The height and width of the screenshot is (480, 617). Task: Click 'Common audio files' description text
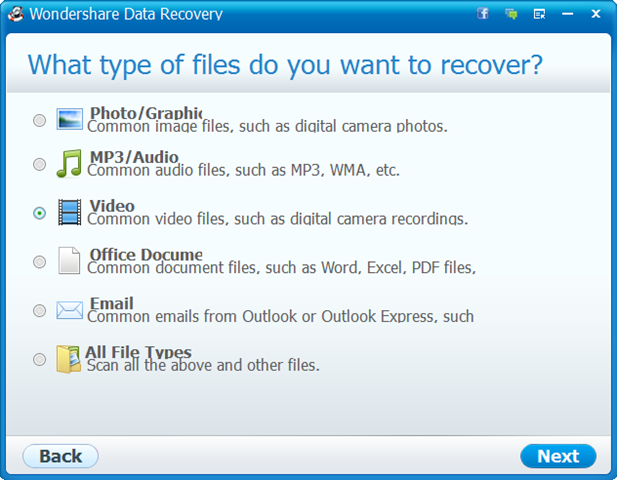tap(243, 171)
